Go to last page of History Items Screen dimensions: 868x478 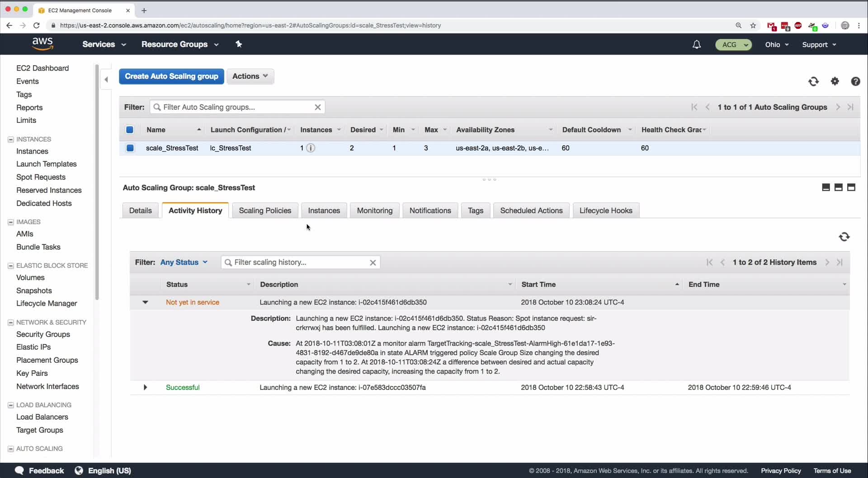(840, 262)
